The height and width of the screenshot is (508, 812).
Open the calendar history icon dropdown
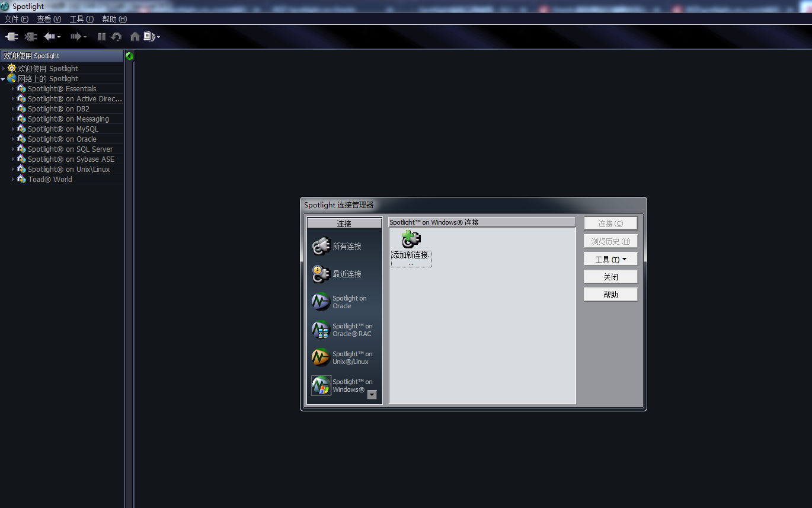click(x=158, y=37)
